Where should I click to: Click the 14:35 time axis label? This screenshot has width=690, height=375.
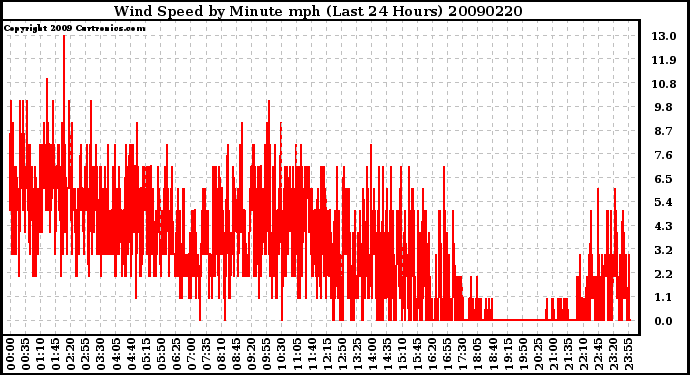click(387, 354)
